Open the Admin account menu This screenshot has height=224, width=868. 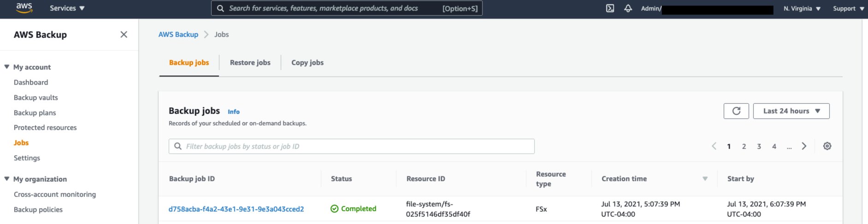[x=707, y=8]
